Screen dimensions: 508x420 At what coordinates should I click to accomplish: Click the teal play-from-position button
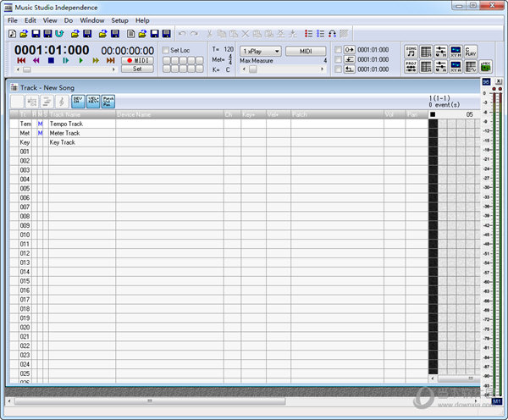(66, 60)
